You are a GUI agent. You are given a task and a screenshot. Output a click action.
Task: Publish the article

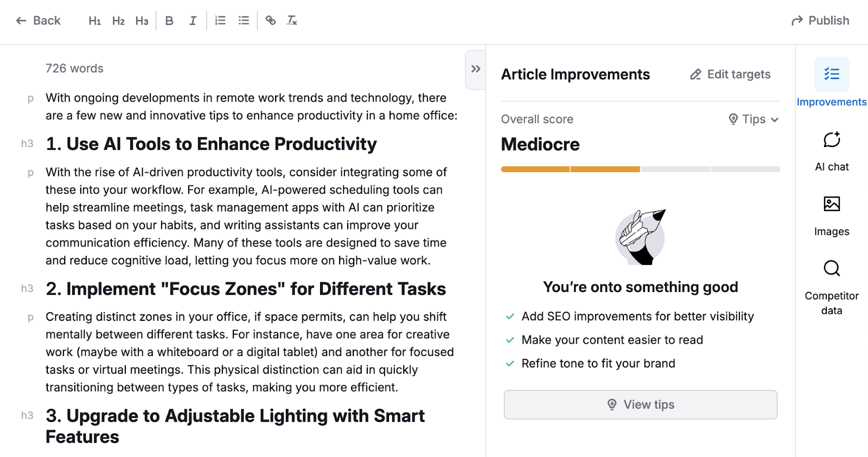[x=820, y=21]
